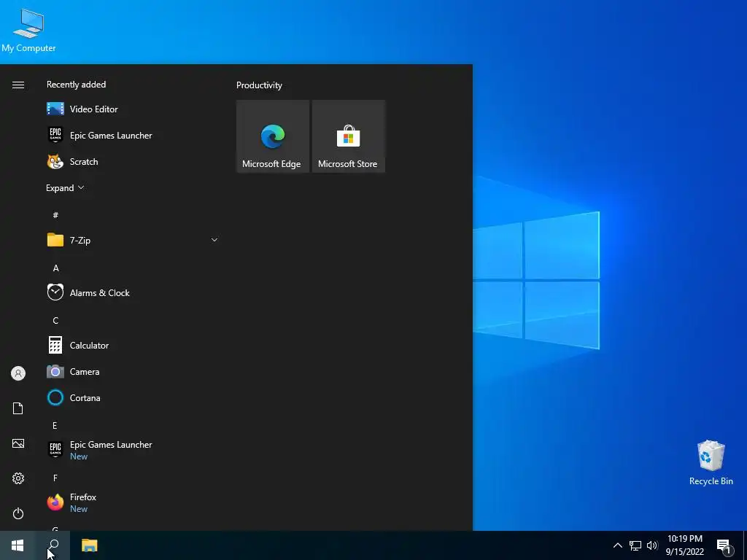Open Settings gear in Start sidebar
This screenshot has height=560, width=747.
pyautogui.click(x=18, y=478)
